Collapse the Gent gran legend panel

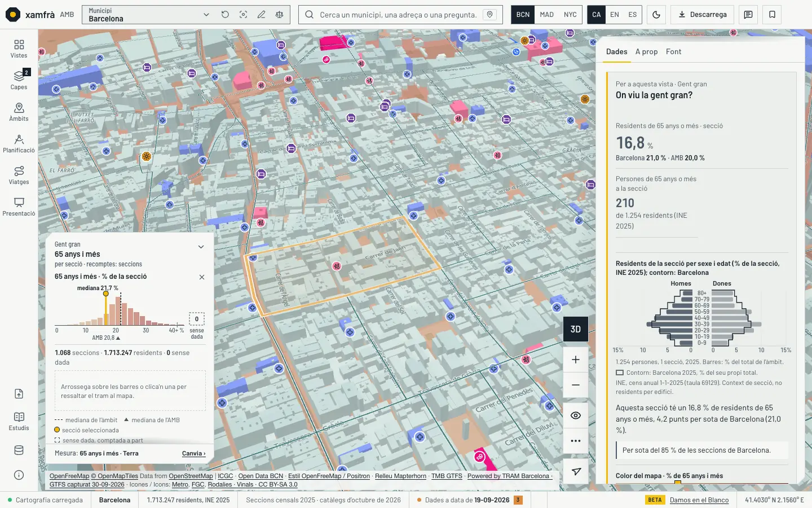201,247
